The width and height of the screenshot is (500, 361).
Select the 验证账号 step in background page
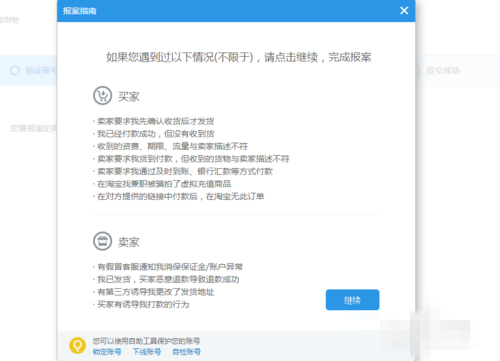pos(33,70)
